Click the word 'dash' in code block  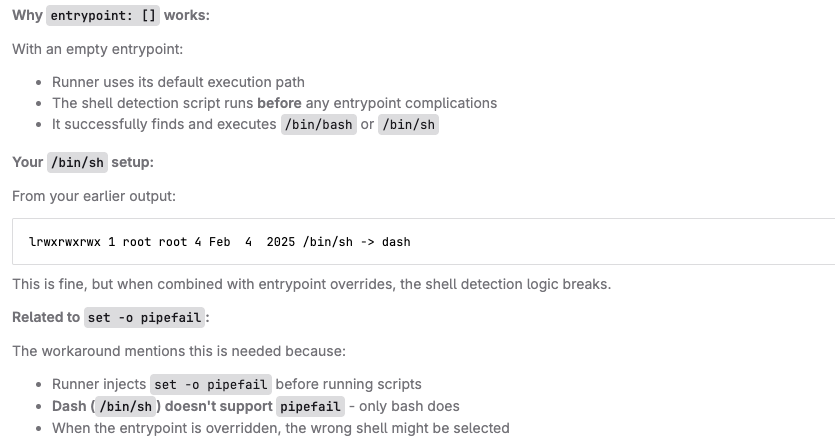(396, 242)
